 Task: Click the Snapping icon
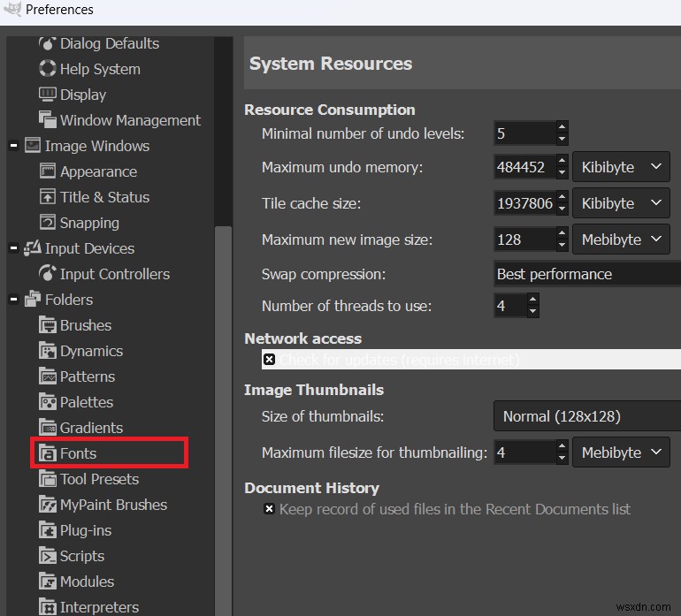48,222
